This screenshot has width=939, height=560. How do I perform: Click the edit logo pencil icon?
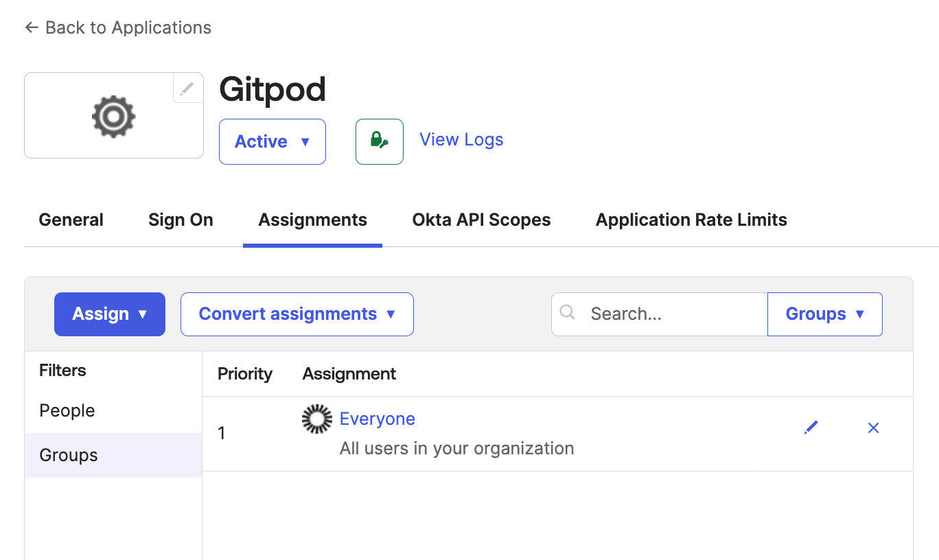point(187,88)
